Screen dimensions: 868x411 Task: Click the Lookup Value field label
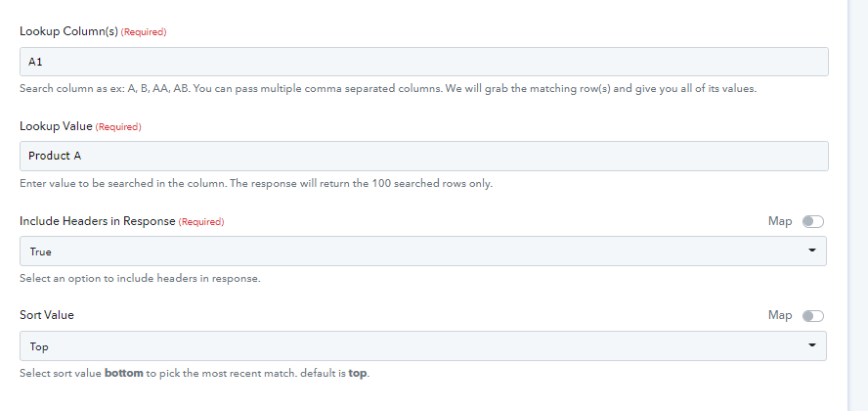(56, 126)
